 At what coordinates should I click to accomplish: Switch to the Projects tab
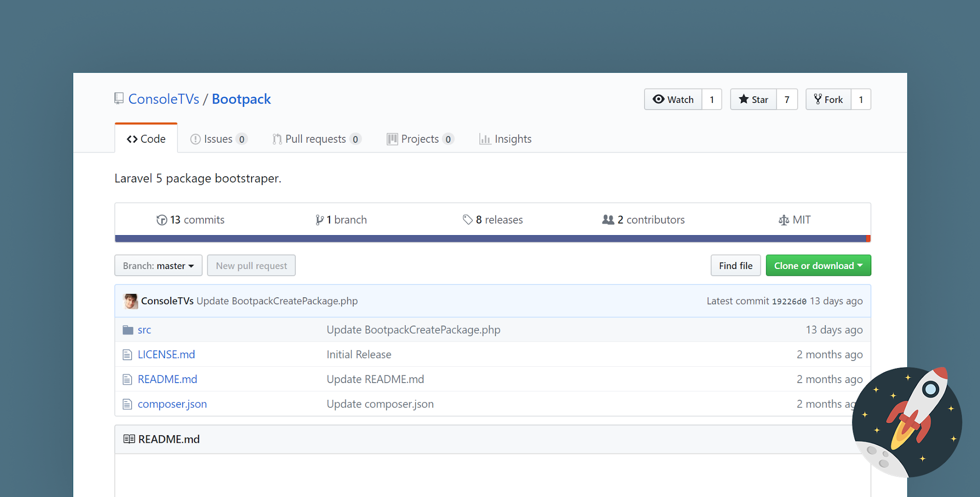click(x=421, y=139)
